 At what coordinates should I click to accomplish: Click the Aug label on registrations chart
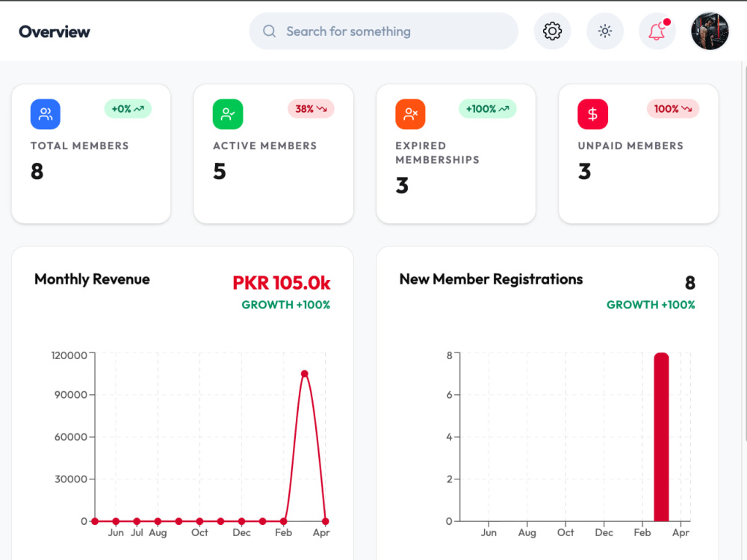(527, 533)
